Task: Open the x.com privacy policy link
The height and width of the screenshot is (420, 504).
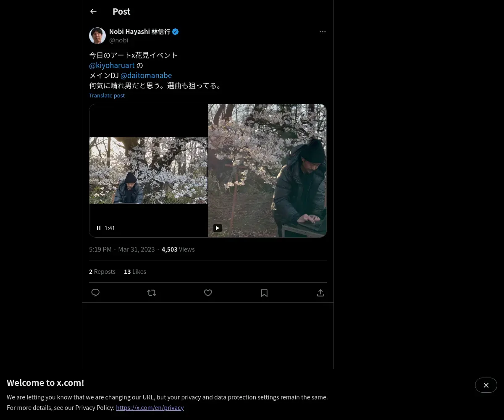Action: [x=150, y=407]
